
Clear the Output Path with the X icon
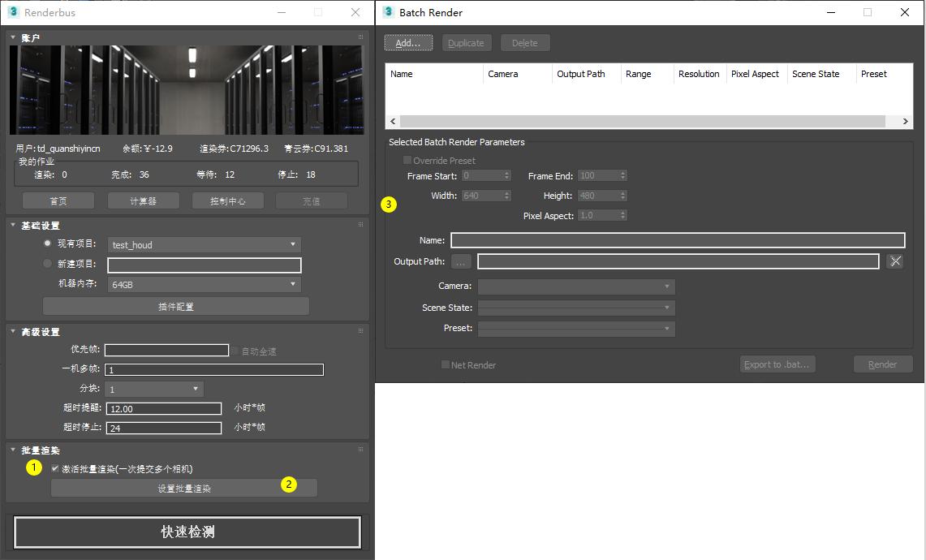click(x=894, y=261)
